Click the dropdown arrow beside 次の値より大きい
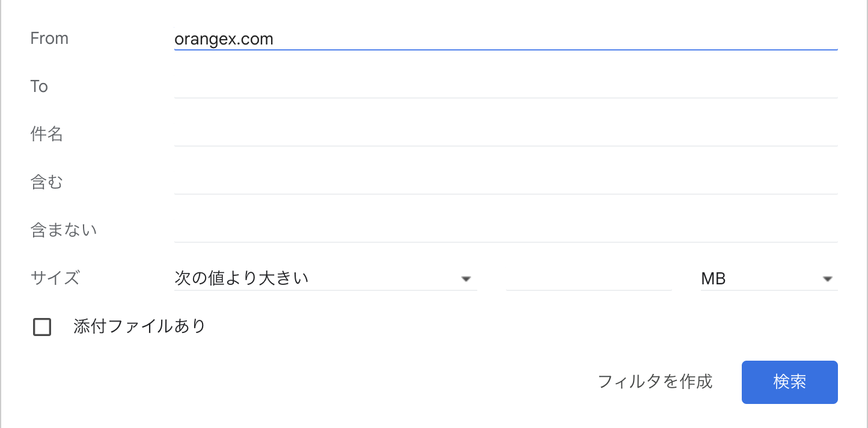Screen dimensions: 868x428 click(465, 278)
